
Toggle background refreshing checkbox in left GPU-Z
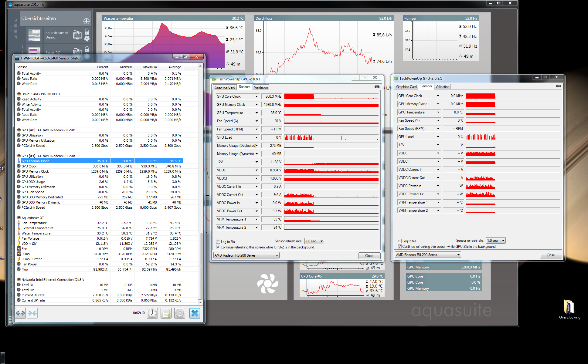[x=218, y=247]
